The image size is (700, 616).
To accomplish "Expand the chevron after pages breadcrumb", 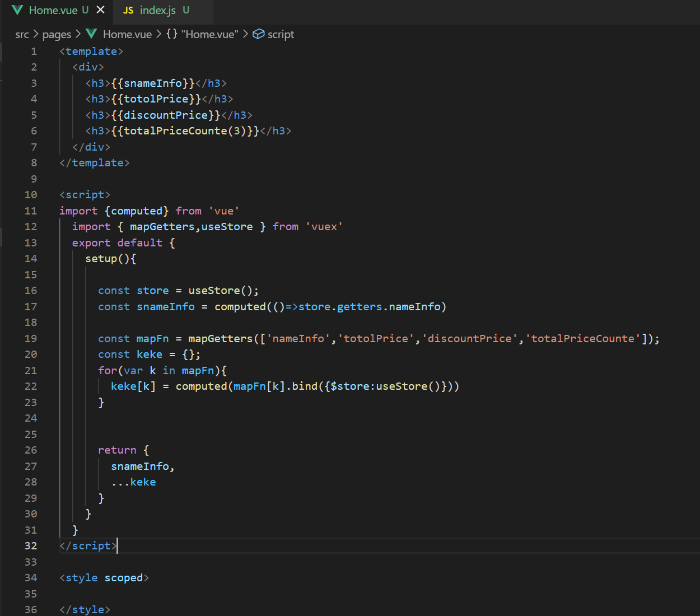I will pos(78,34).
